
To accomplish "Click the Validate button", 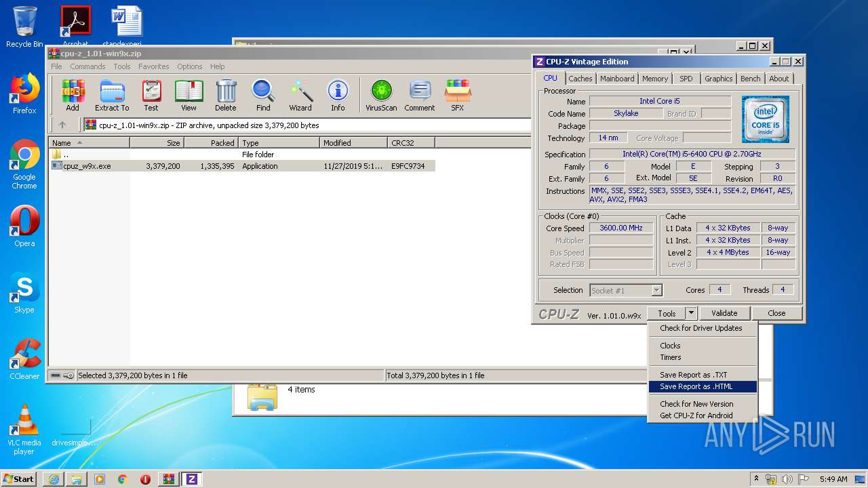I will (724, 313).
